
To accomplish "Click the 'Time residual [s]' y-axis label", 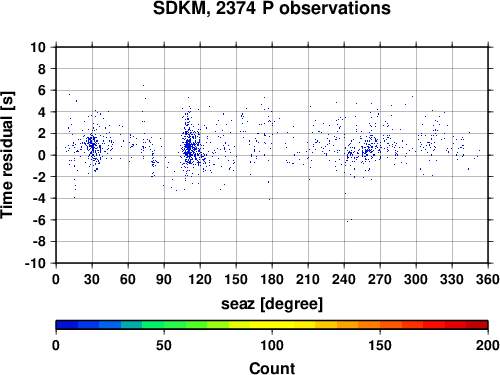I will (x=7, y=155).
